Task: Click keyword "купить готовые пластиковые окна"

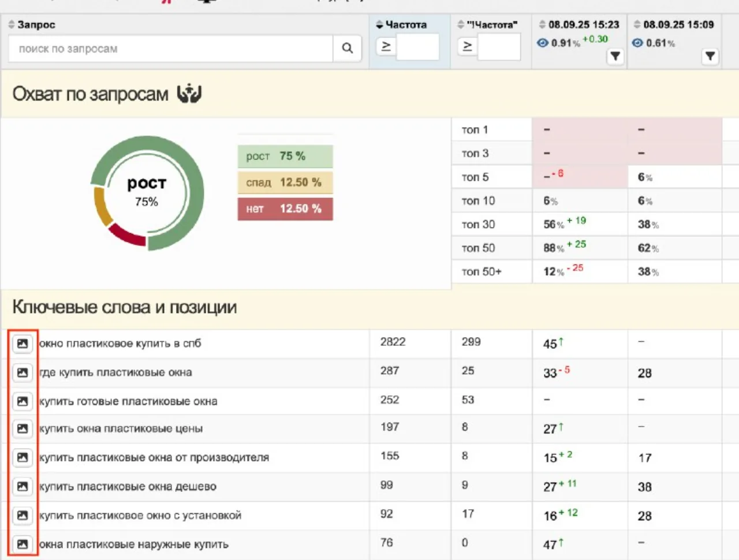Action: pos(128,401)
